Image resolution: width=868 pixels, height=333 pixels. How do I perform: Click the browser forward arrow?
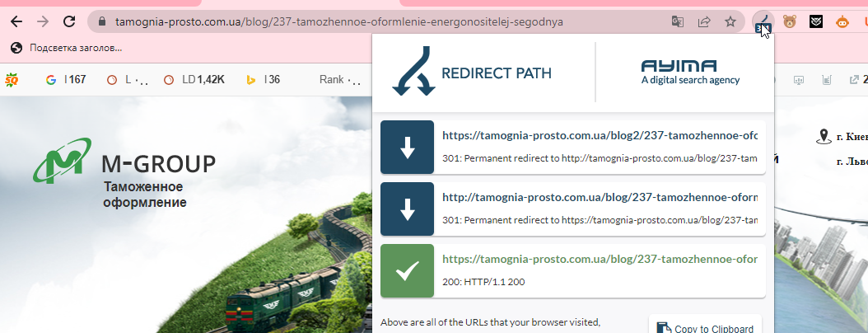(43, 21)
